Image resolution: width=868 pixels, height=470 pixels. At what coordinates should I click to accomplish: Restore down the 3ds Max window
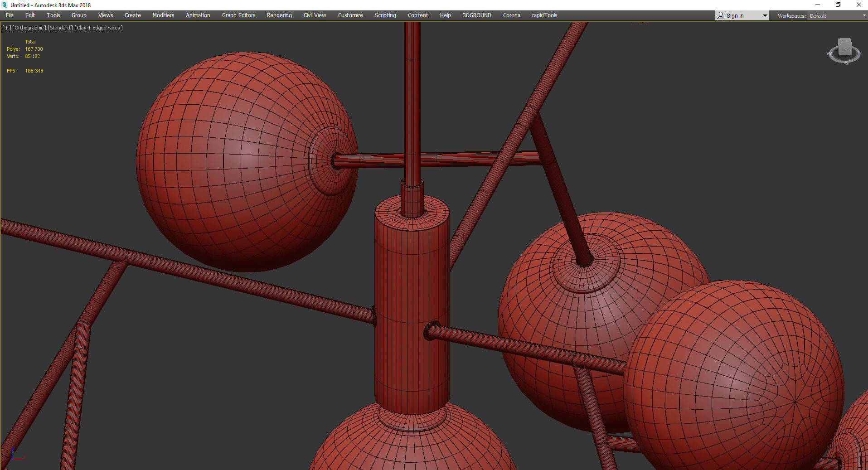[838, 5]
